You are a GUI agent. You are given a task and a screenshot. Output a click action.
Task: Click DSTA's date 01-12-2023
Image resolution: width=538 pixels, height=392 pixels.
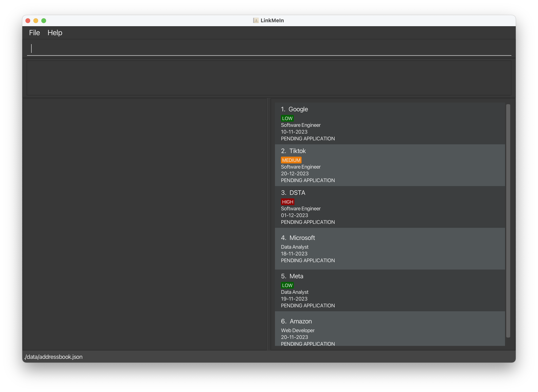(294, 215)
